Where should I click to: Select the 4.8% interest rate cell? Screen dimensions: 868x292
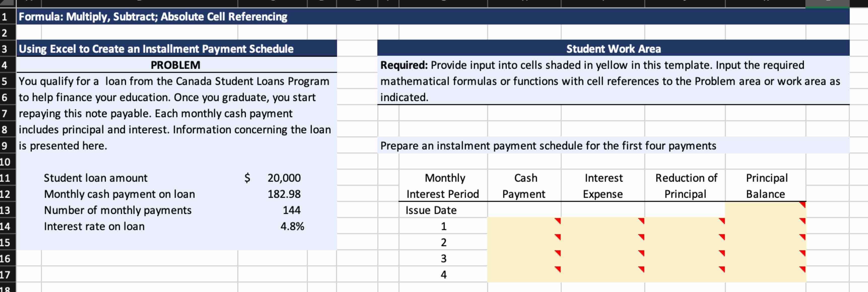coord(292,226)
